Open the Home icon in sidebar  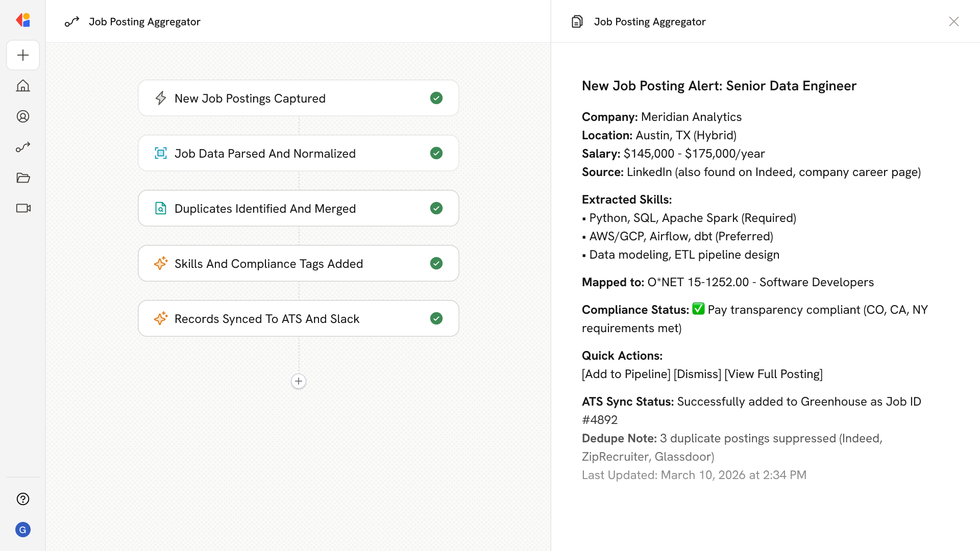tap(23, 86)
